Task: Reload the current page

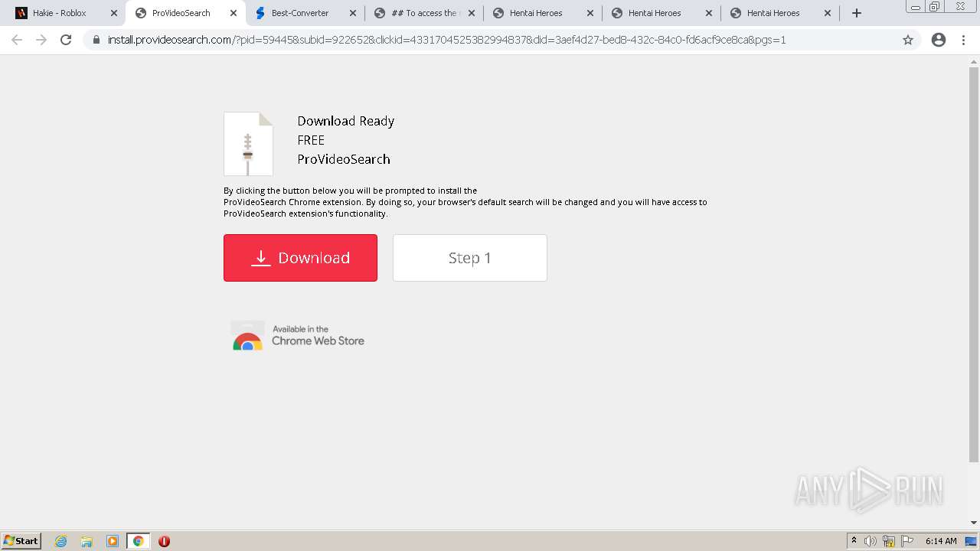Action: coord(66,40)
